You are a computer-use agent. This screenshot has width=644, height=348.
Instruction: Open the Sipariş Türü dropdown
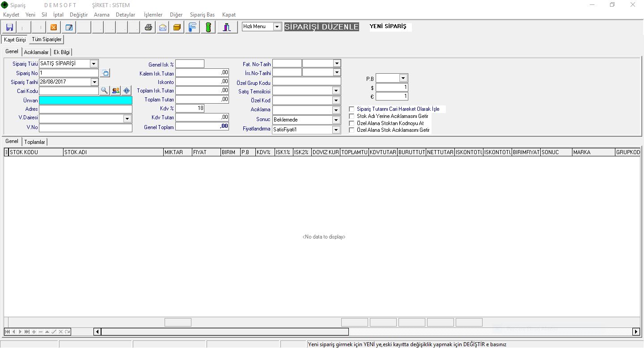point(93,63)
